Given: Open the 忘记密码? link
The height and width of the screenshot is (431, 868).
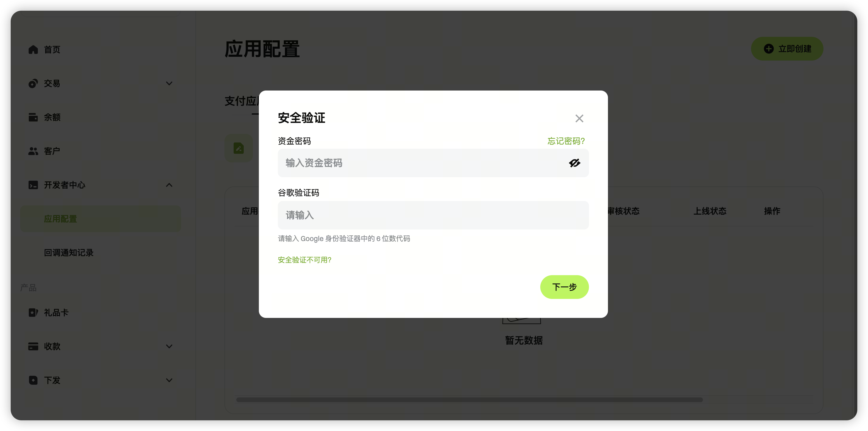Looking at the screenshot, I should pos(566,141).
